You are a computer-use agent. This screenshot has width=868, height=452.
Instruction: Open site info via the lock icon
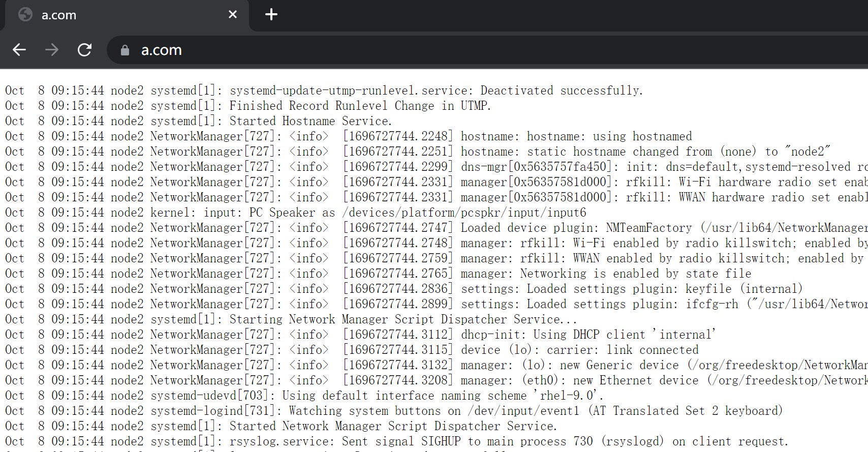click(125, 50)
